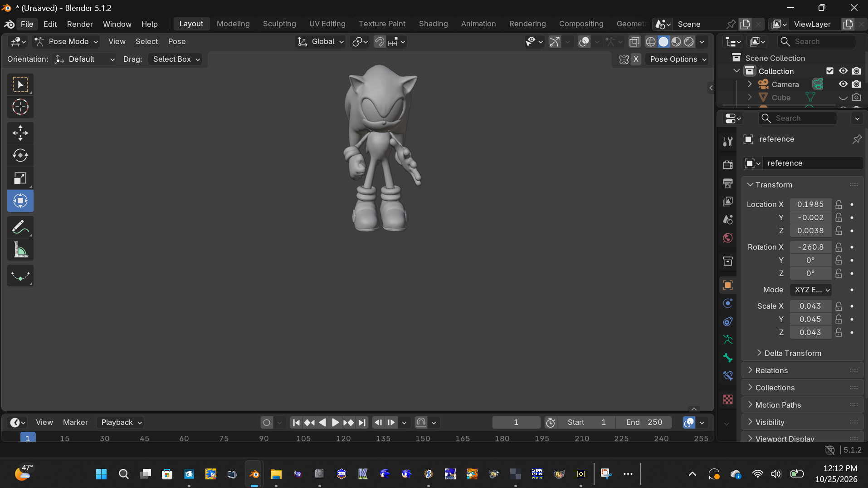Toggle the Location X lock icon
Screen dimensions: 868x488
click(x=839, y=204)
